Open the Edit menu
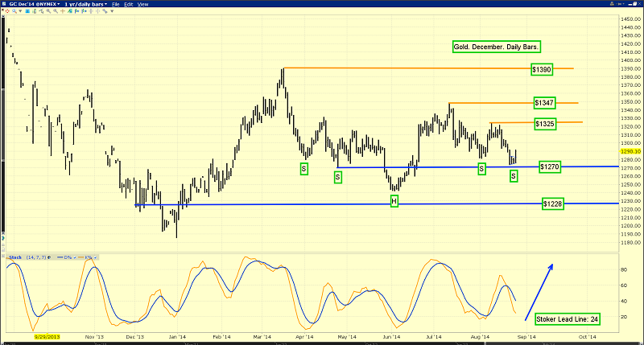 click(x=129, y=5)
